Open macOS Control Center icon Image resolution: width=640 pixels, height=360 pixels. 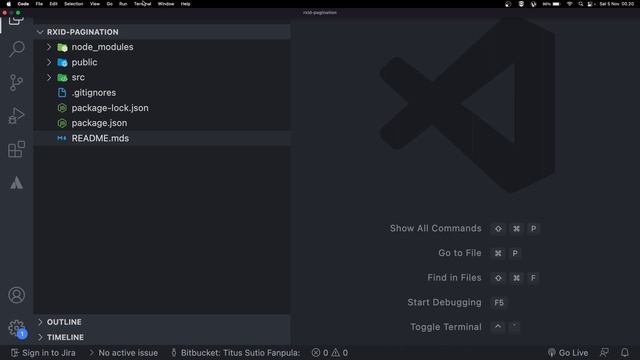pyautogui.click(x=590, y=4)
